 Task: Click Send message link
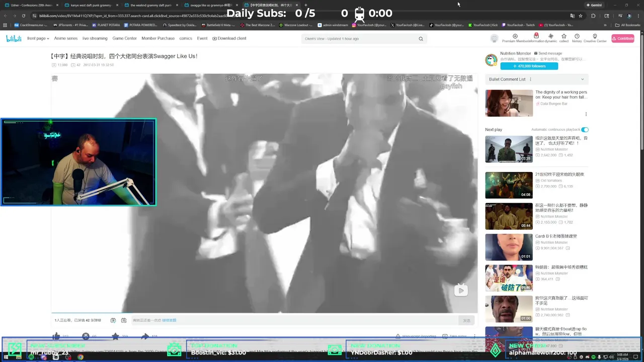pyautogui.click(x=548, y=53)
